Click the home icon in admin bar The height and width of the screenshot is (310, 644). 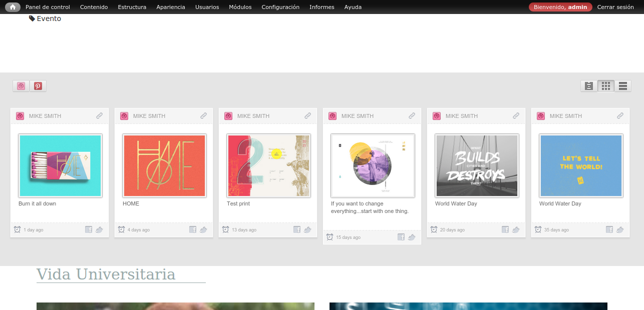[x=13, y=7]
